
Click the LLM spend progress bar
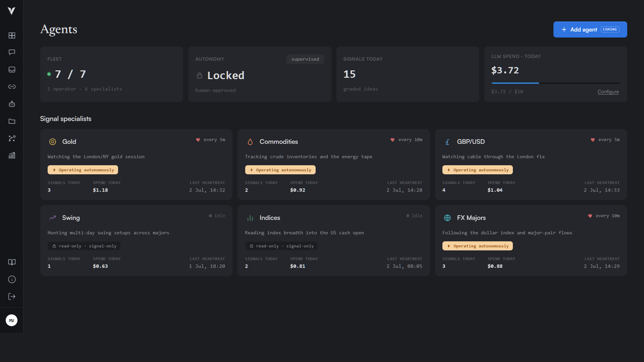pyautogui.click(x=555, y=83)
